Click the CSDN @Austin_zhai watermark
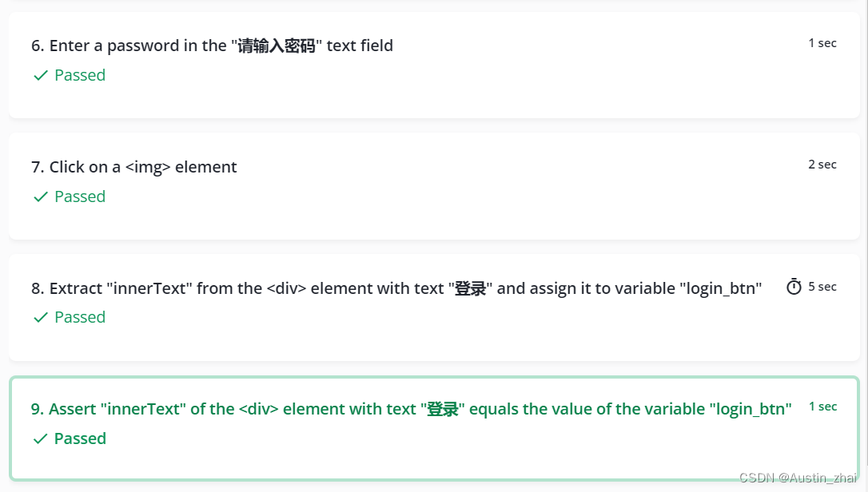The height and width of the screenshot is (492, 868). point(798,478)
